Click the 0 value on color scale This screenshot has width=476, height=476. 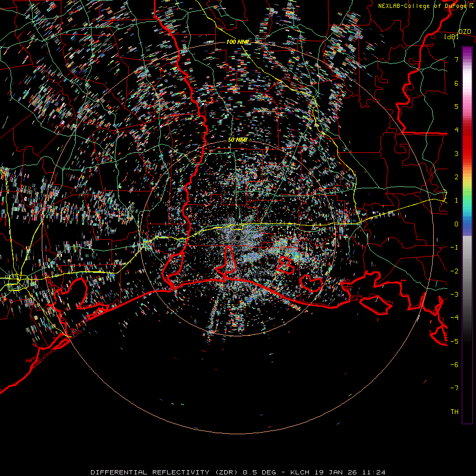(x=456, y=224)
